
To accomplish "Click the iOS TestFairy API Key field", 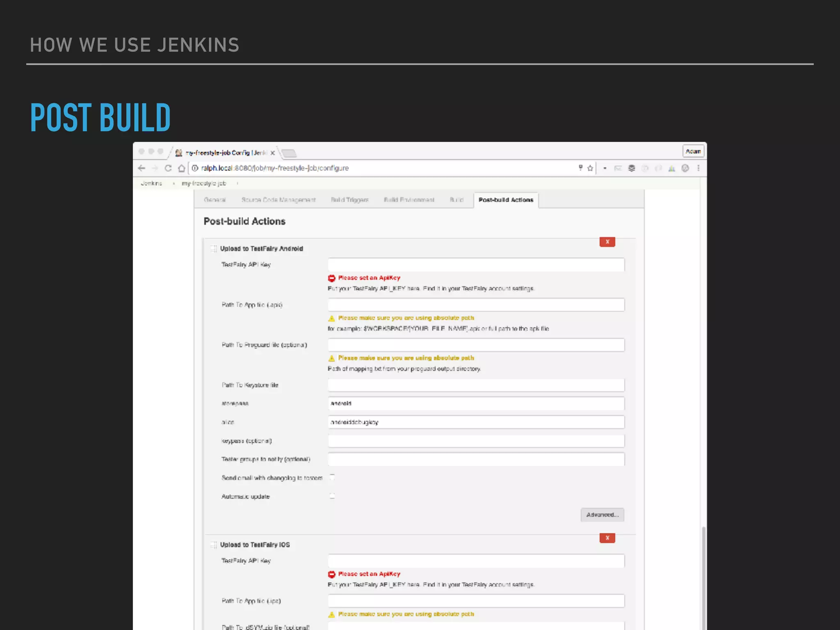I will point(476,561).
